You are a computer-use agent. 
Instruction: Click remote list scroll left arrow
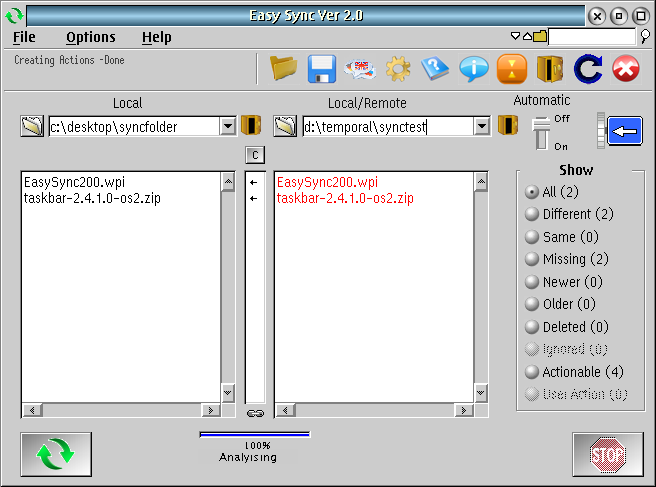285,410
